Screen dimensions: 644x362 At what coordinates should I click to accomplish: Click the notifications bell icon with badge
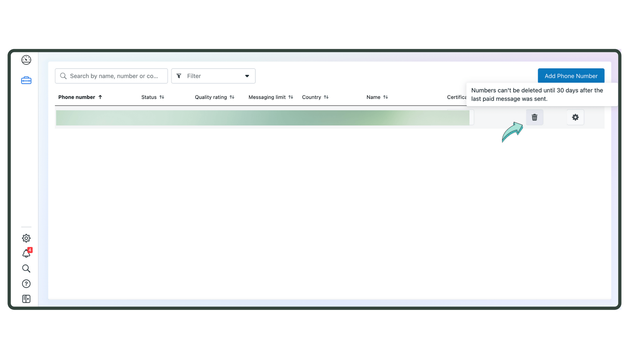[26, 253]
